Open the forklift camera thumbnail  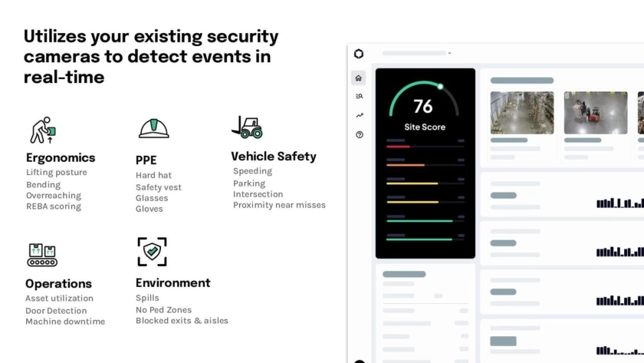coord(595,113)
